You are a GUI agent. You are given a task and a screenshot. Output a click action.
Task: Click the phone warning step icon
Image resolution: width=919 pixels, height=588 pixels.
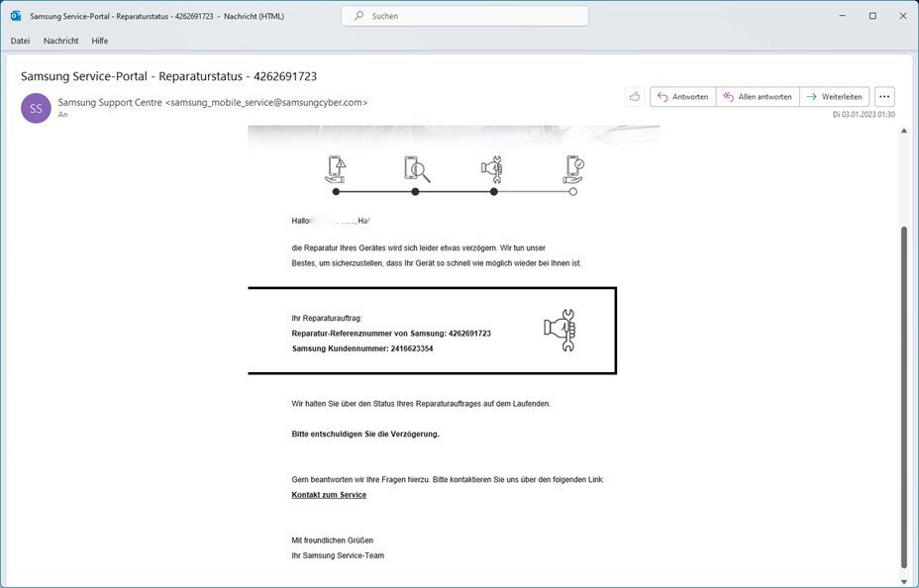point(336,169)
